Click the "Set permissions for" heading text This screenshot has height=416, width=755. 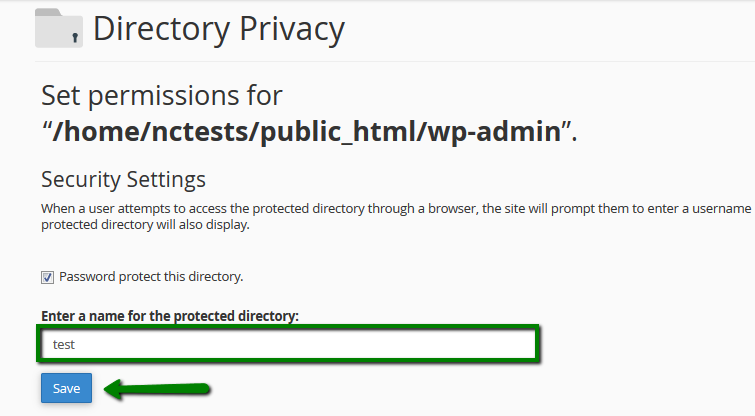coord(162,96)
